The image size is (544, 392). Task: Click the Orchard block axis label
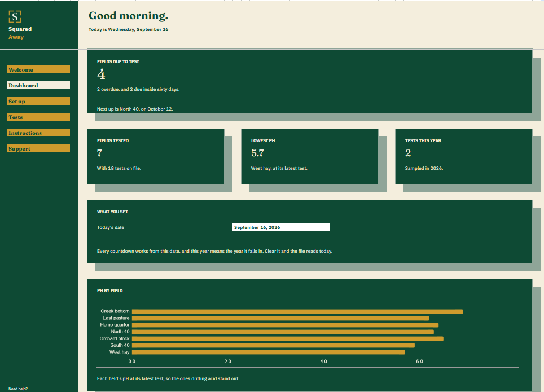pos(115,338)
